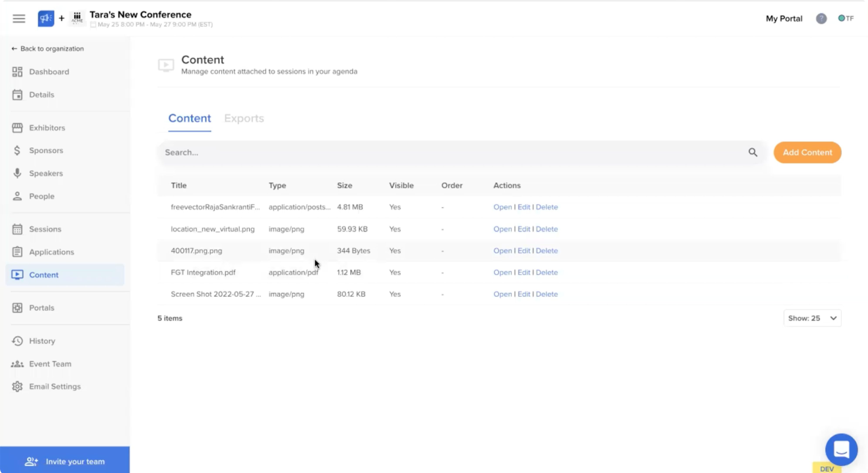Click the Email Settings gear icon
Image resolution: width=868 pixels, height=473 pixels.
17,386
